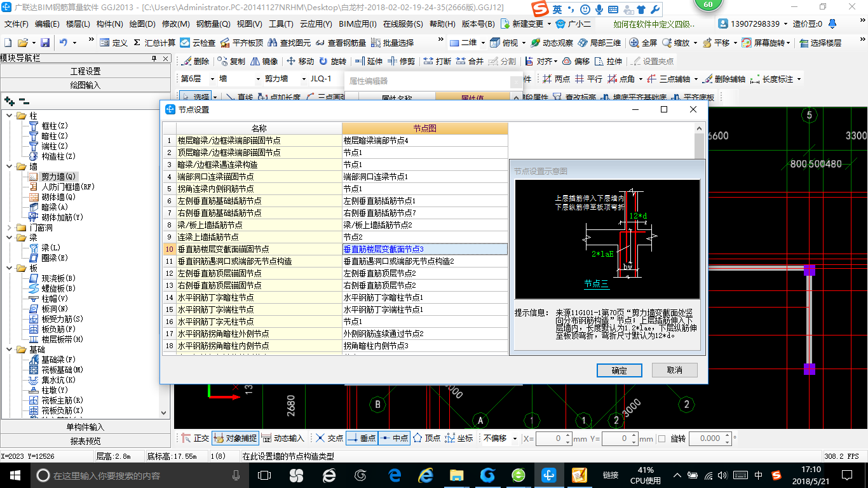Image resolution: width=868 pixels, height=488 pixels.
Task: Collapse the 基础 tree node
Action: 8,349
